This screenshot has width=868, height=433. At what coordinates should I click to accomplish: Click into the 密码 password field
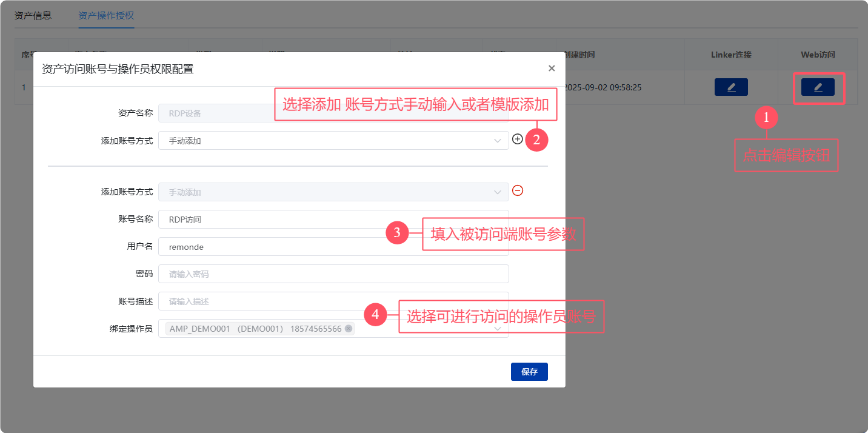click(333, 274)
